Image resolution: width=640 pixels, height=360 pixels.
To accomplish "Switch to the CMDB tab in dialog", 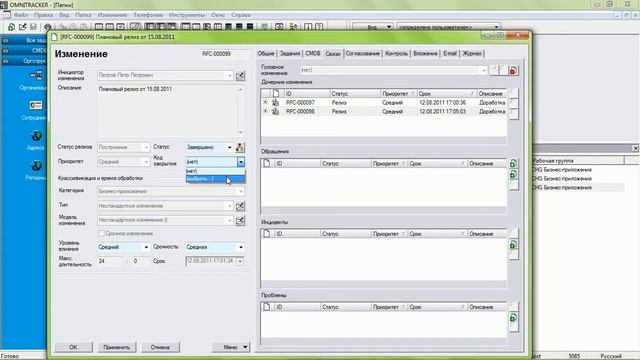I will (313, 53).
